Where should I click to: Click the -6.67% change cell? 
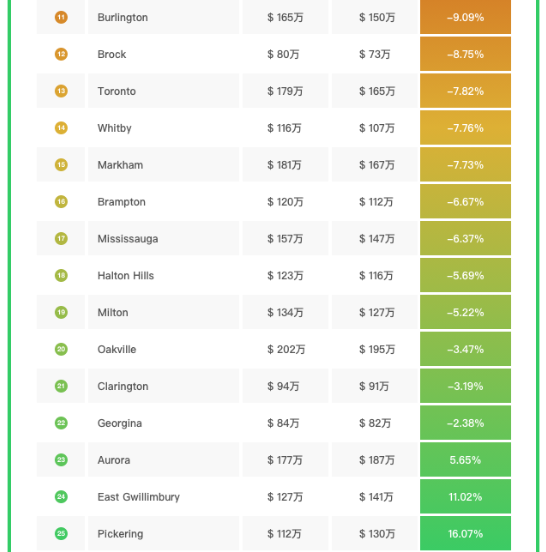(465, 202)
